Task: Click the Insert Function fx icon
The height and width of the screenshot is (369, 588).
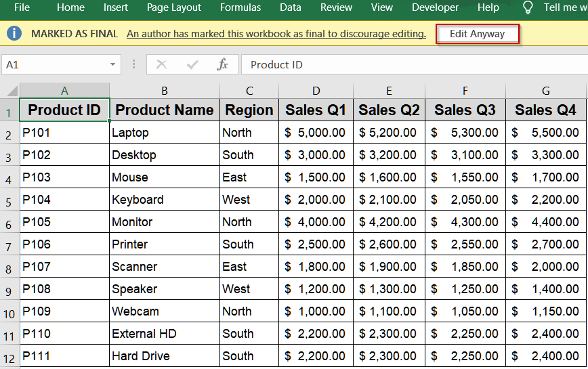Action: tap(222, 64)
